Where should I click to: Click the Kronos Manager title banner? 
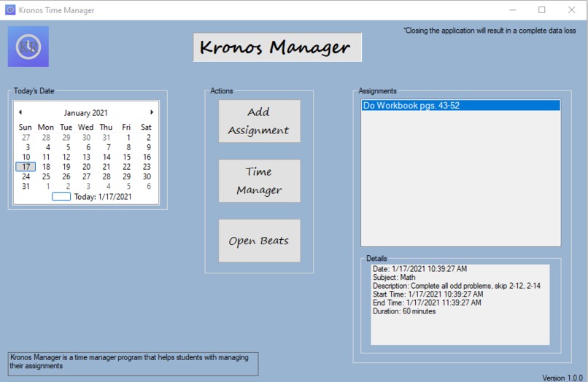pyautogui.click(x=277, y=47)
